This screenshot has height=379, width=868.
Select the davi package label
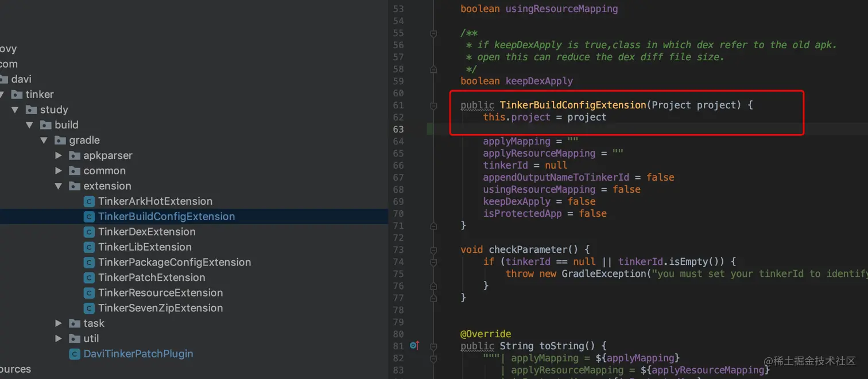tap(21, 79)
